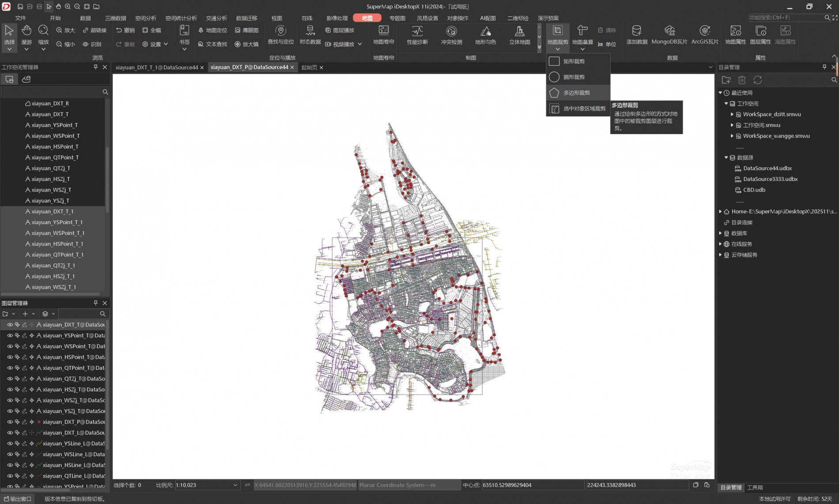This screenshot has width=839, height=504.
Task: Open the Map Properties (地图属性) panel
Action: click(735, 31)
